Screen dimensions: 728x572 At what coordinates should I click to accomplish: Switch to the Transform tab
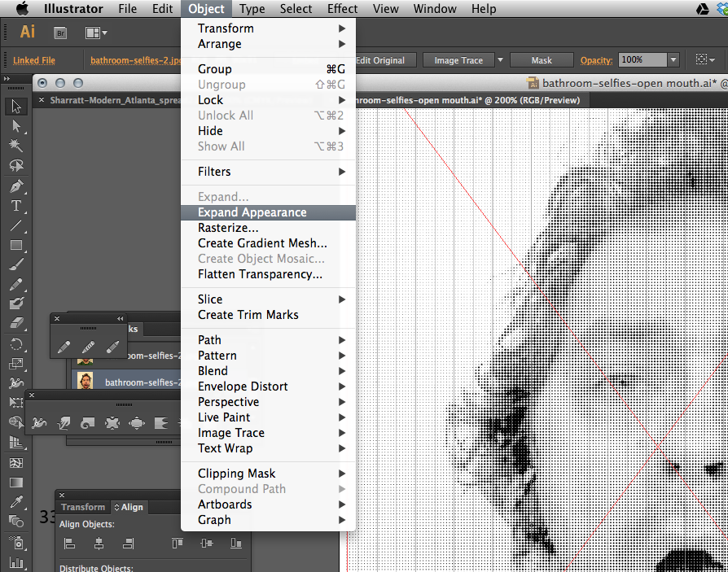pyautogui.click(x=83, y=507)
